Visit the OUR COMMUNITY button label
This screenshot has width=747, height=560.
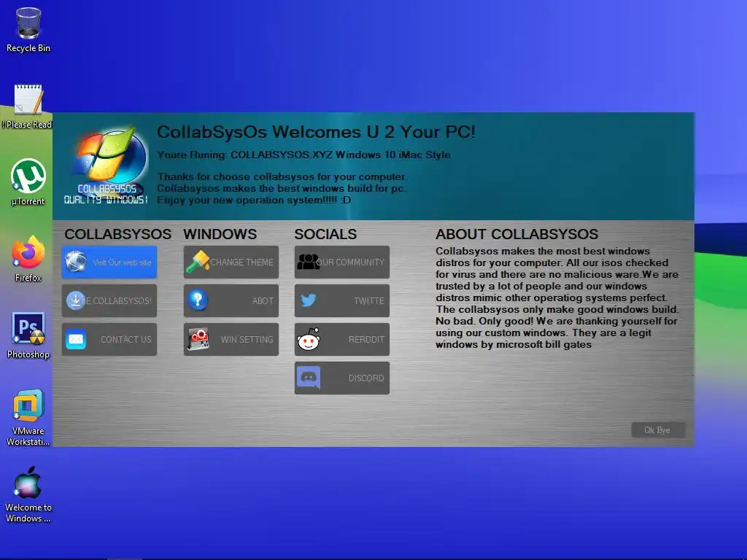click(x=350, y=262)
